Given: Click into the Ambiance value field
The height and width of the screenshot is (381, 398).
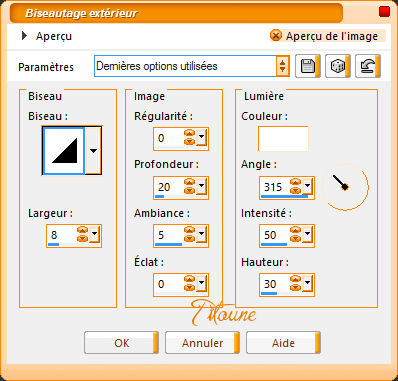Looking at the screenshot, I should point(169,235).
